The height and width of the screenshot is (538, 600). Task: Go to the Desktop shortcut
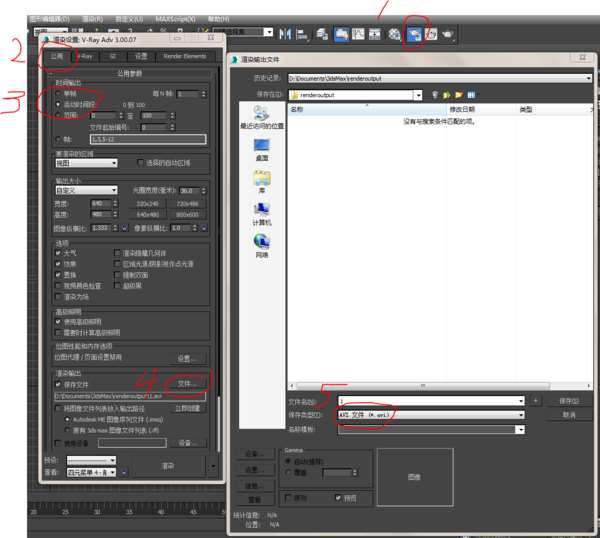click(x=262, y=150)
